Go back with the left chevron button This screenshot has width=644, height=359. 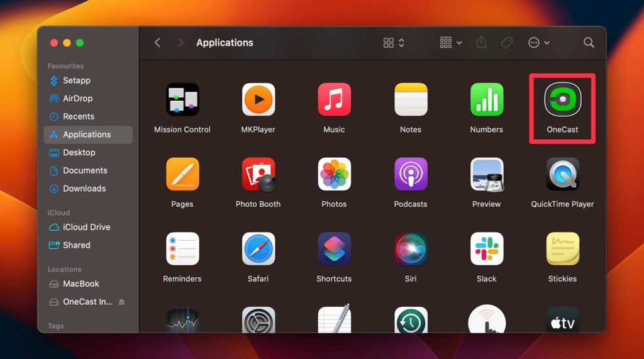(x=157, y=43)
